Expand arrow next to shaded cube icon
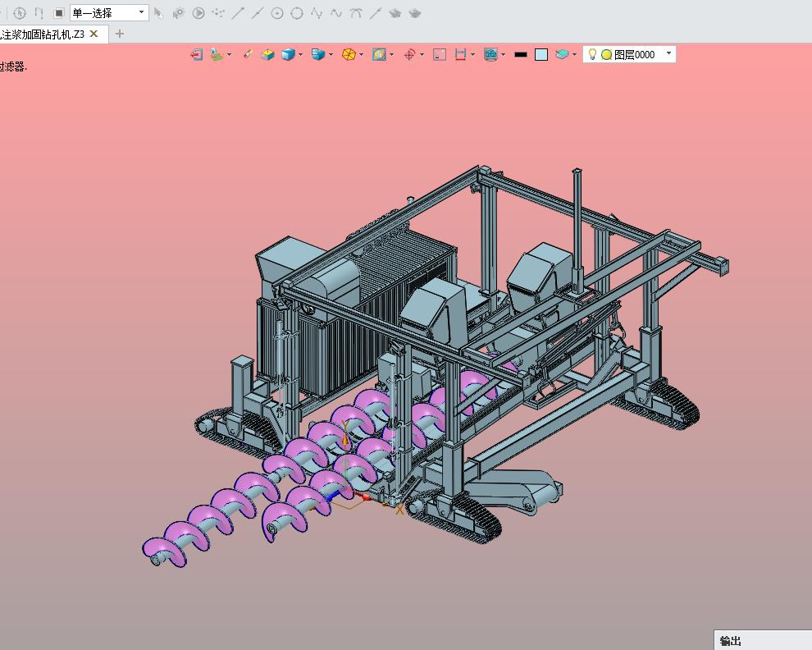 [300, 54]
